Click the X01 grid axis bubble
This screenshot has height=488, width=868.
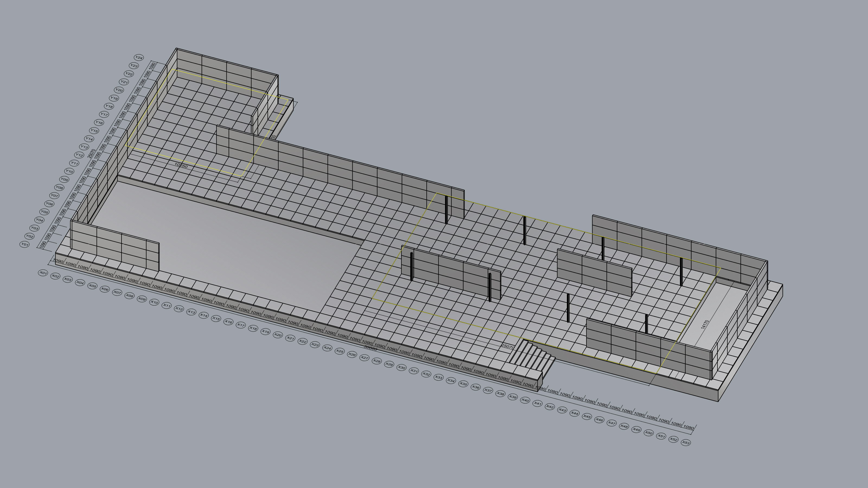click(x=43, y=273)
